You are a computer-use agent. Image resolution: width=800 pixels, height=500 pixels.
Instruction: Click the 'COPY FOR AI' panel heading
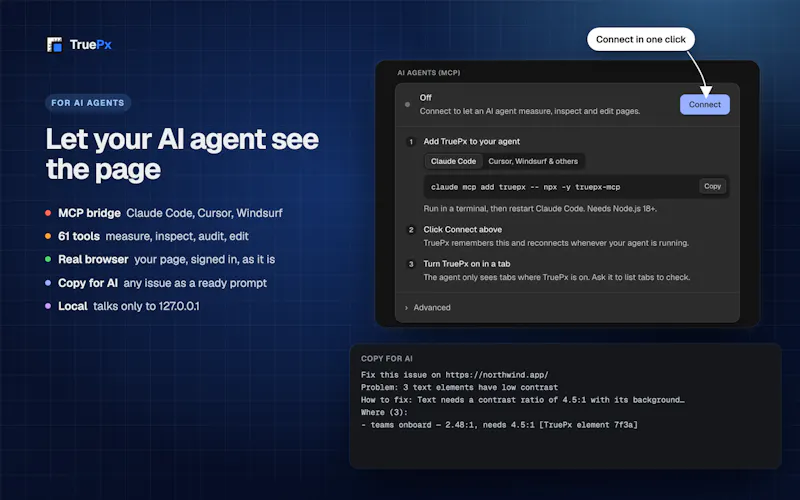pos(387,359)
